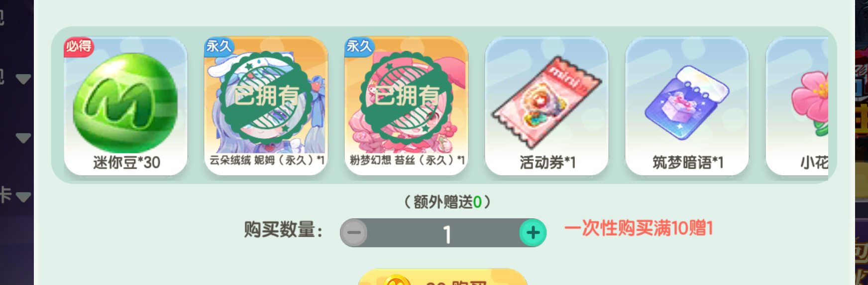Click the 额外赠送0 bonus text
The height and width of the screenshot is (285, 868).
pos(447,202)
